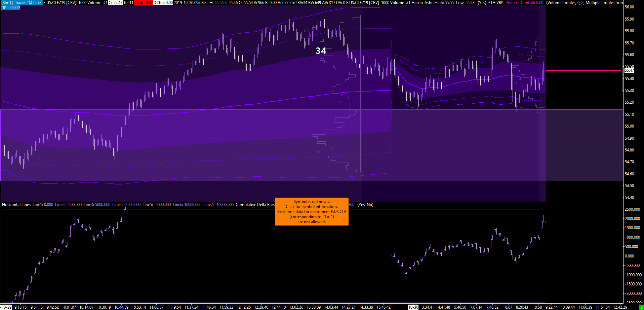The width and height of the screenshot is (644, 310).
Task: Click the 54.90 price on the scale
Action: pyautogui.click(x=629, y=138)
